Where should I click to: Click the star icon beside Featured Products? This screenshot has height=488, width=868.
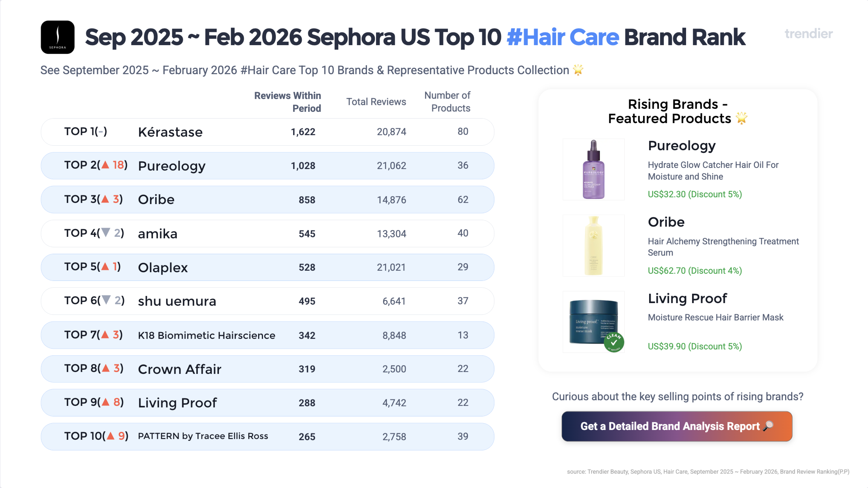(741, 118)
